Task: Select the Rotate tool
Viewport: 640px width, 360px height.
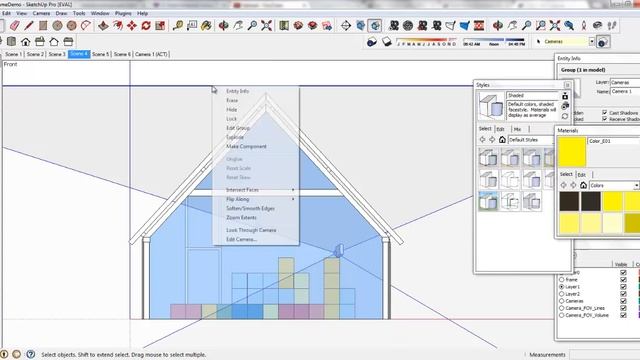Action: click(x=146, y=26)
